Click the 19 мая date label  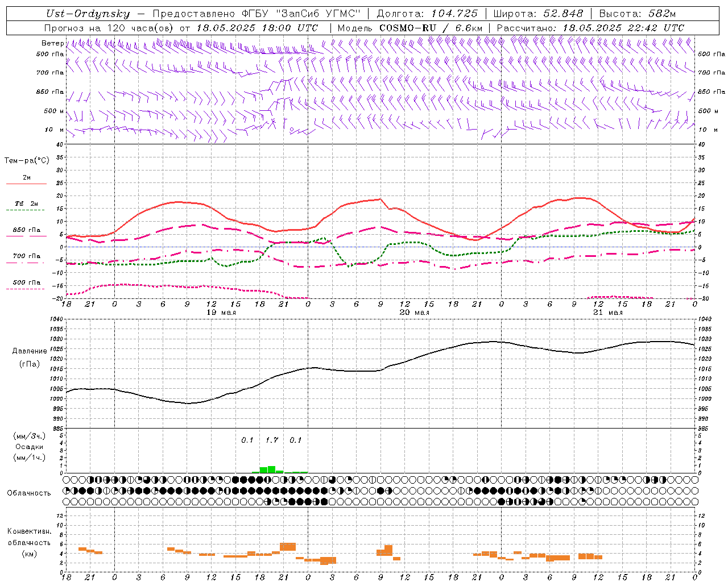(221, 313)
